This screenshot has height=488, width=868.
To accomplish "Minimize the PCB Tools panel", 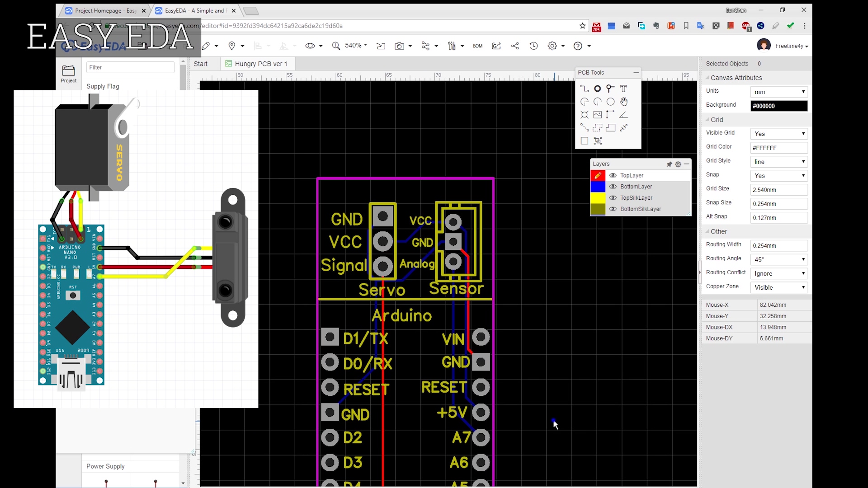I will tap(636, 72).
